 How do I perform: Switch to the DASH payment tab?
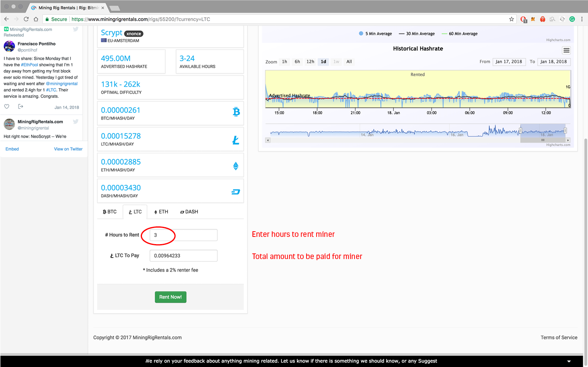(x=189, y=211)
